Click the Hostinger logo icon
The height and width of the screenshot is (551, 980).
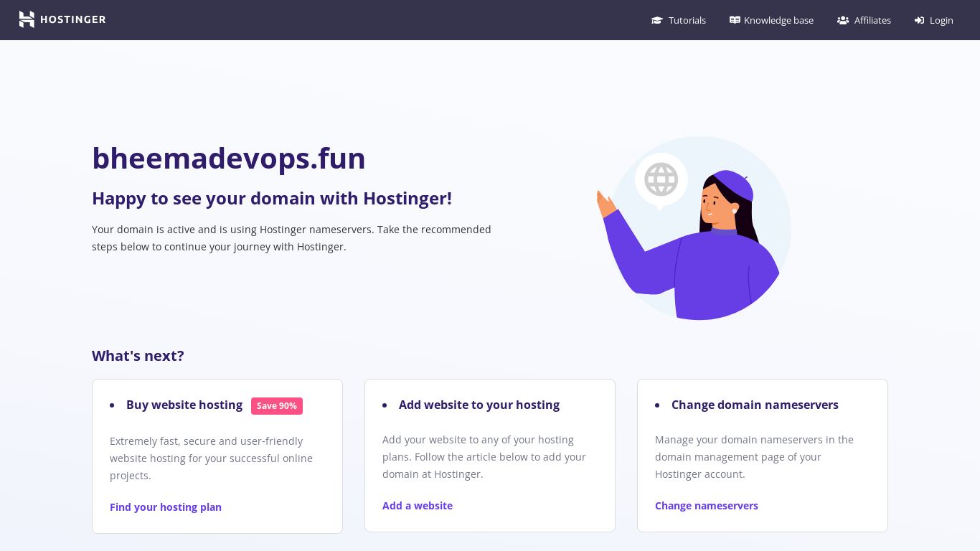coord(27,19)
